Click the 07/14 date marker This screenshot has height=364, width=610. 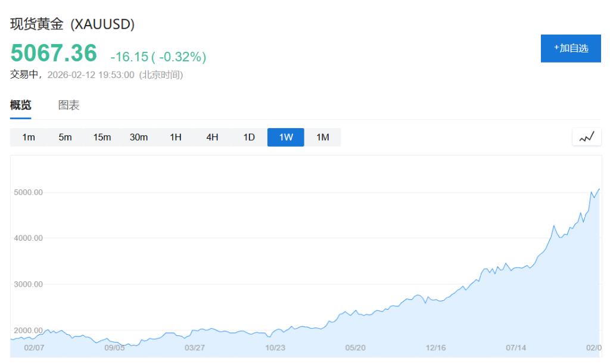tap(516, 348)
